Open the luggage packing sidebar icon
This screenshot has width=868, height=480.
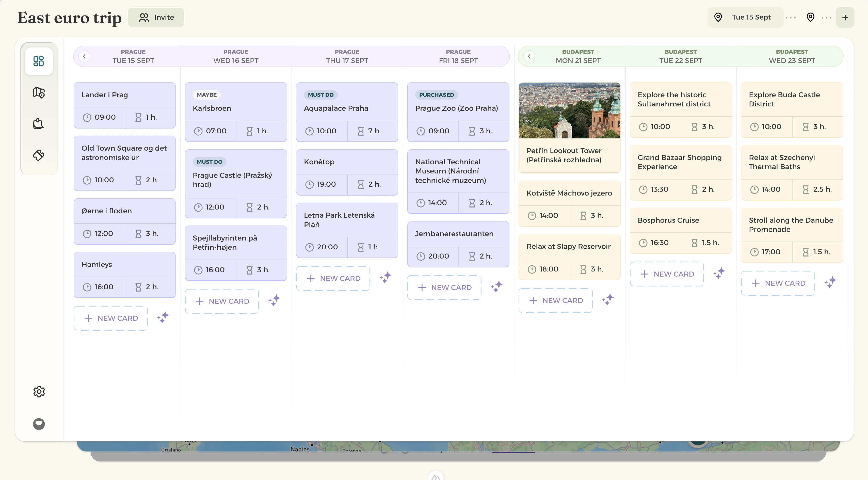39,124
